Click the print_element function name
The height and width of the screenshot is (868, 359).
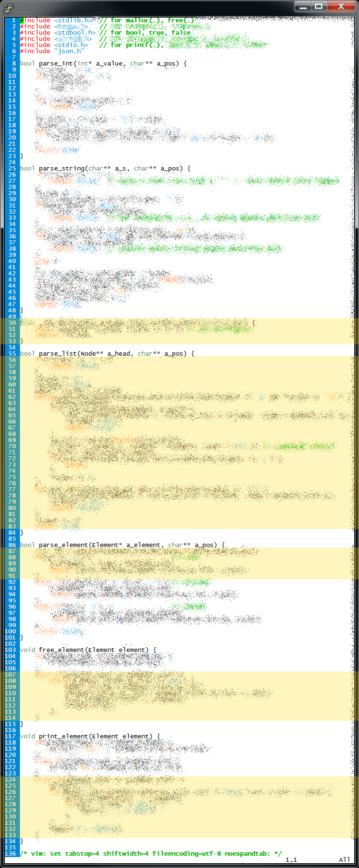63,736
